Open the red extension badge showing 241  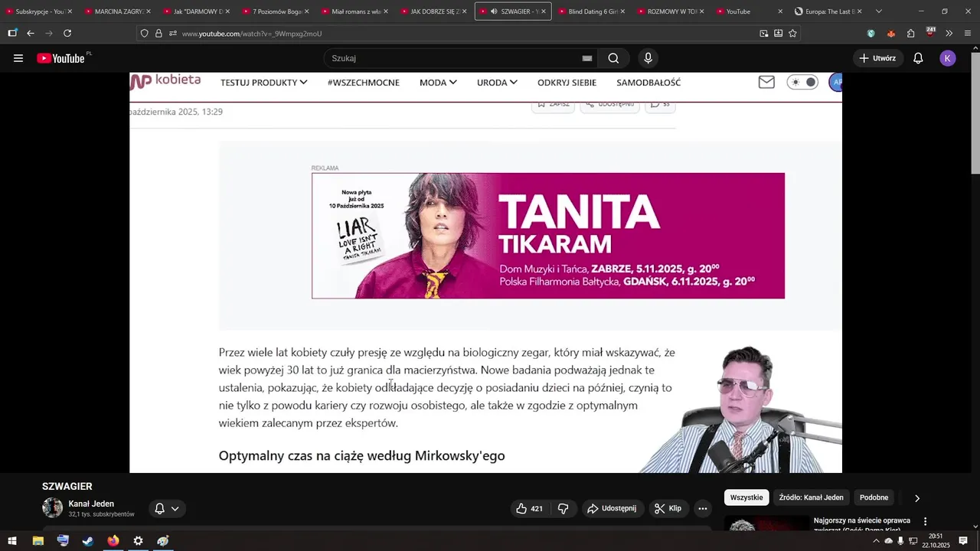point(930,32)
